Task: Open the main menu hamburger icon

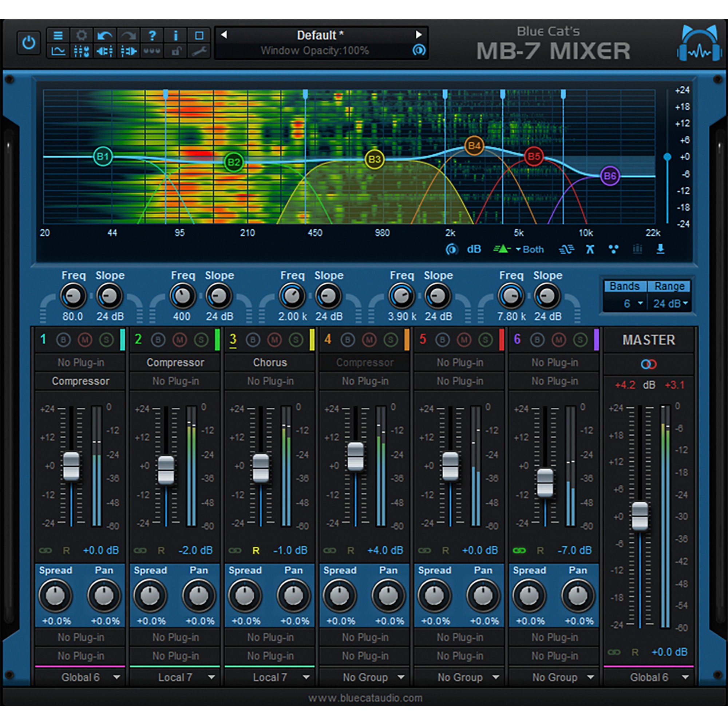Action: click(x=58, y=35)
